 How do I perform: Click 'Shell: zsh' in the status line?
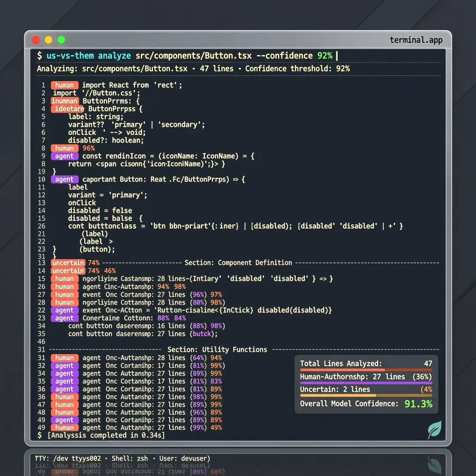(130, 459)
